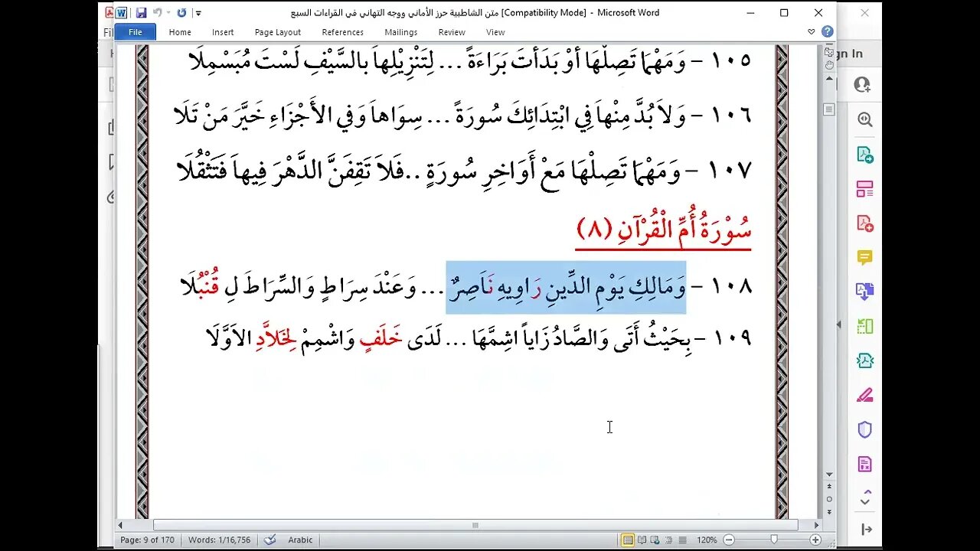Click the Acrobat Organize Pages tool icon
The height and width of the screenshot is (551, 980).
pyautogui.click(x=865, y=189)
